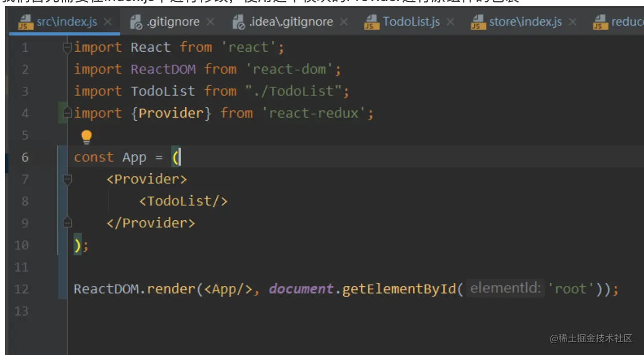Open the .gitignore editor tab
This screenshot has width=644, height=355.
(x=172, y=22)
